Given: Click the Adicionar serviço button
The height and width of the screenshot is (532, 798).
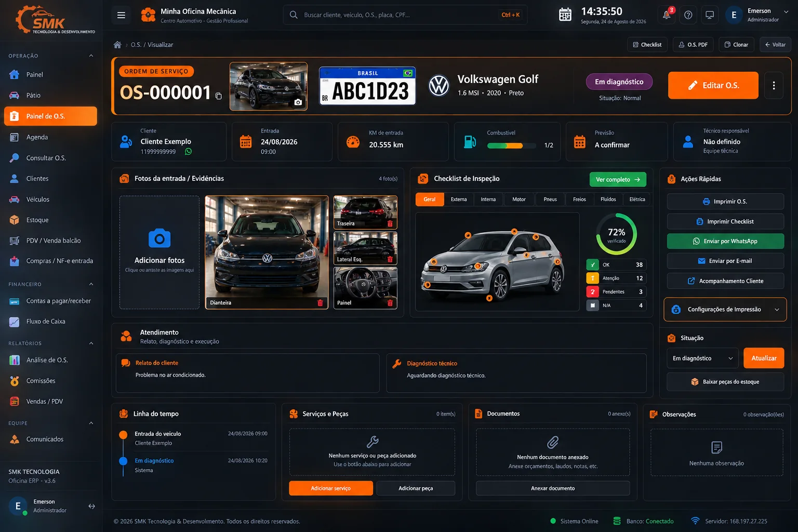Looking at the screenshot, I should 331,488.
